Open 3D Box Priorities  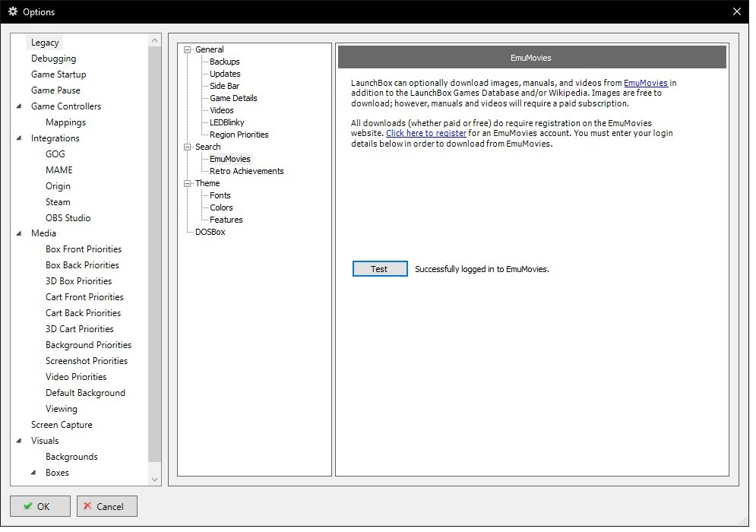[x=78, y=280]
